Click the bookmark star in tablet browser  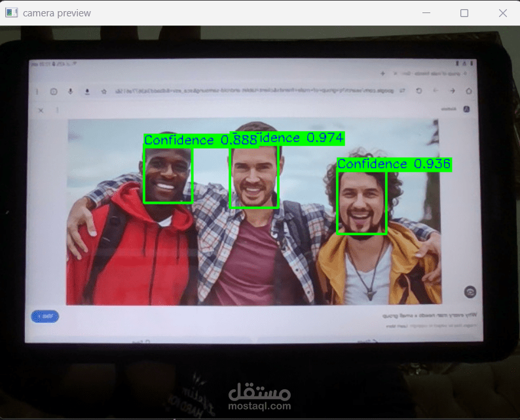click(x=103, y=91)
